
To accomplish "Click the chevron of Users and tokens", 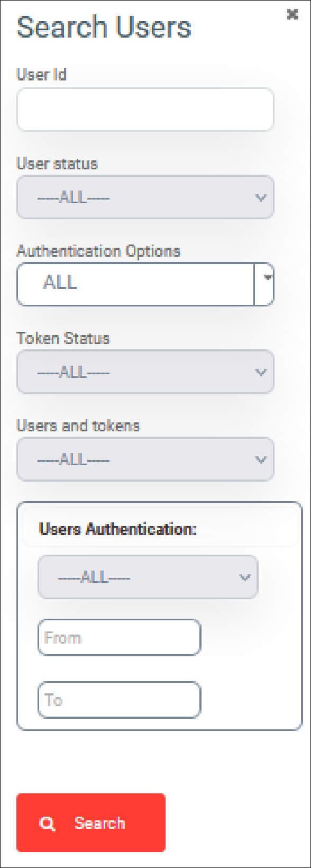I will pos(260,459).
